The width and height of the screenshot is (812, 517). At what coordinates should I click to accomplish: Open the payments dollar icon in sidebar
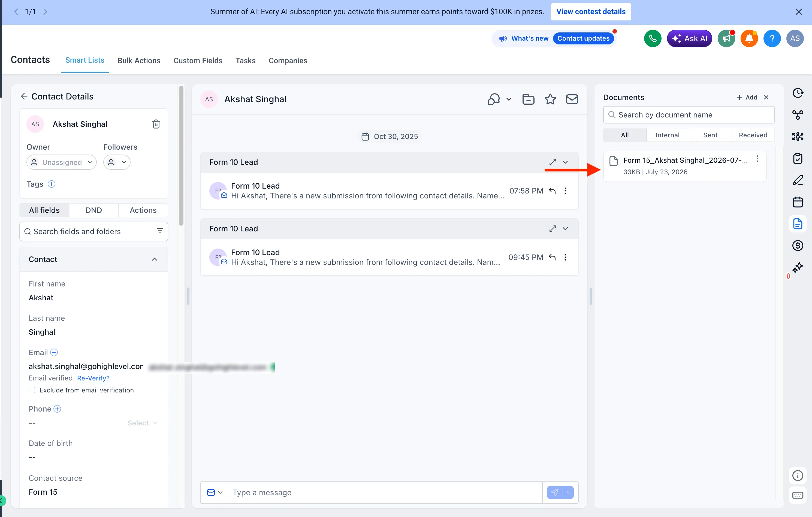click(x=798, y=246)
